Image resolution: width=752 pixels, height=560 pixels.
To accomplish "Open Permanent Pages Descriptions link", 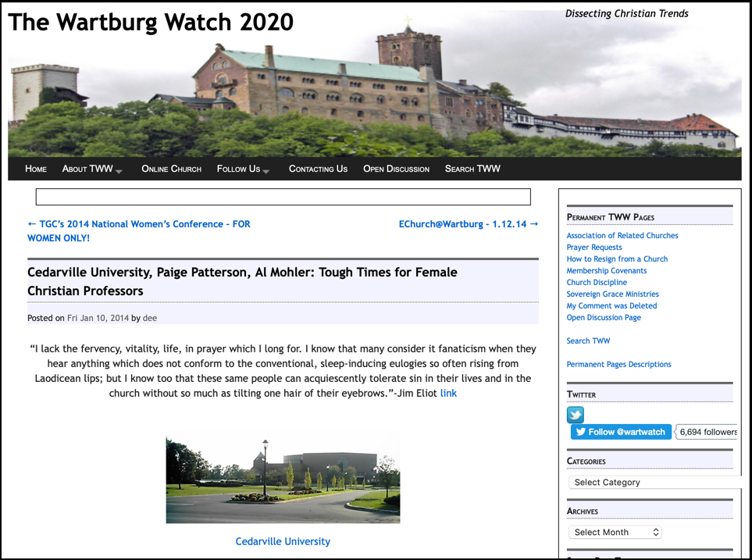I will coord(618,364).
